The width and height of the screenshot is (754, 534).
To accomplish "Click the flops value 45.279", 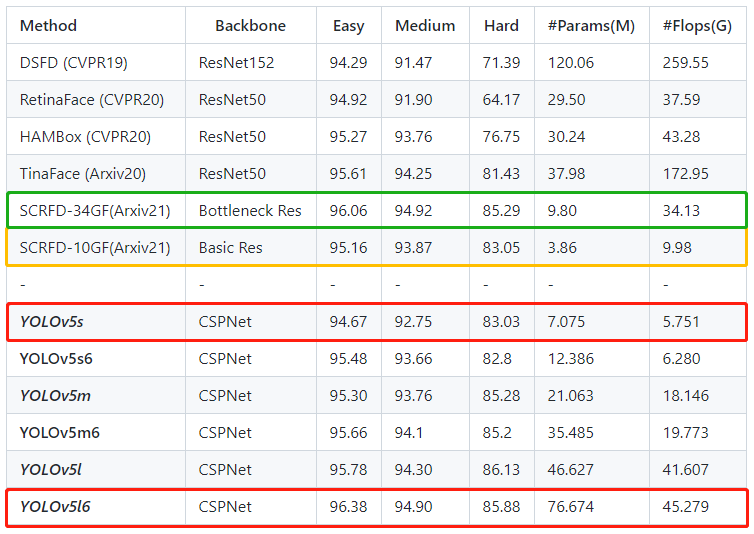I will pos(686,507).
